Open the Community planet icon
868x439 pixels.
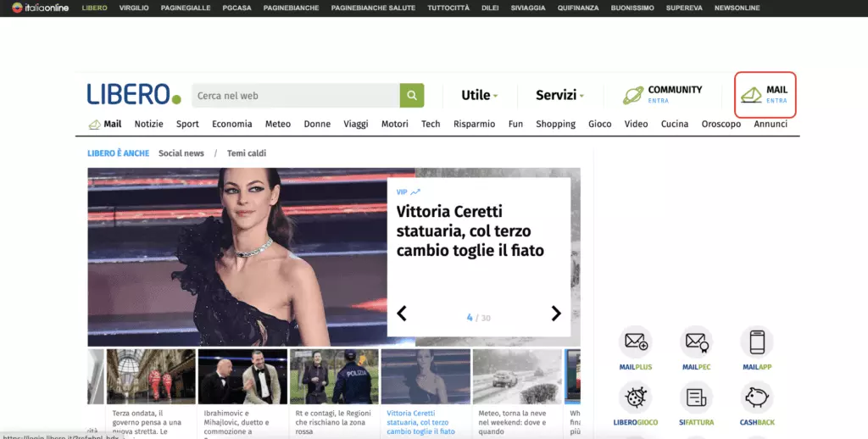(x=632, y=95)
